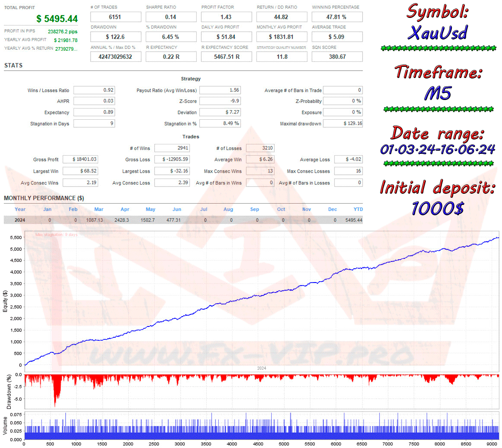Click the Sharpe Ratio value box
This screenshot has width=502, height=448.
click(171, 17)
